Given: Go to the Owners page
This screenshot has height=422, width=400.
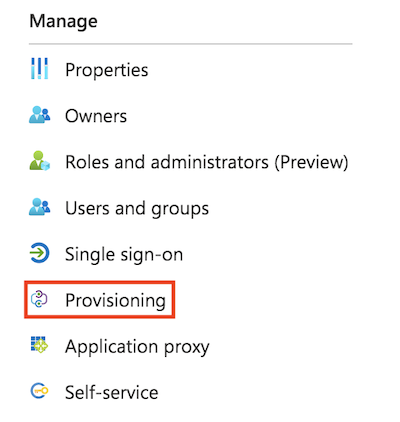Looking at the screenshot, I should (x=96, y=116).
